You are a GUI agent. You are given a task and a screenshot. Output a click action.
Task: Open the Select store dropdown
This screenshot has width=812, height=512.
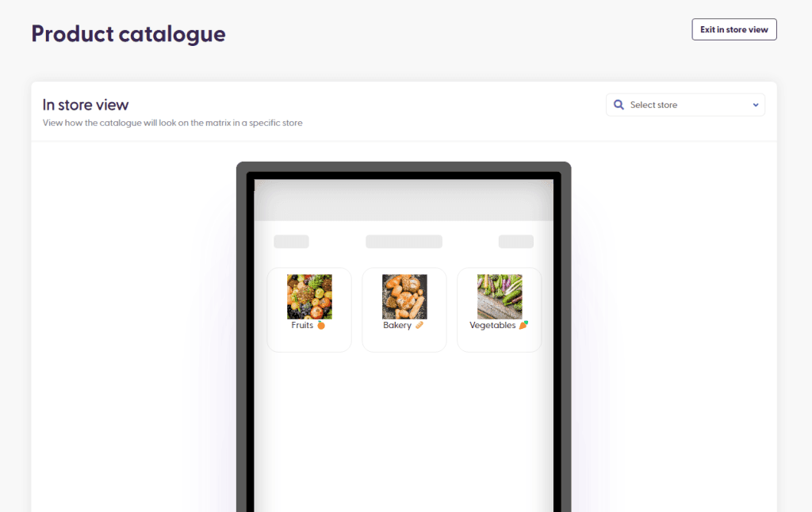click(x=685, y=105)
